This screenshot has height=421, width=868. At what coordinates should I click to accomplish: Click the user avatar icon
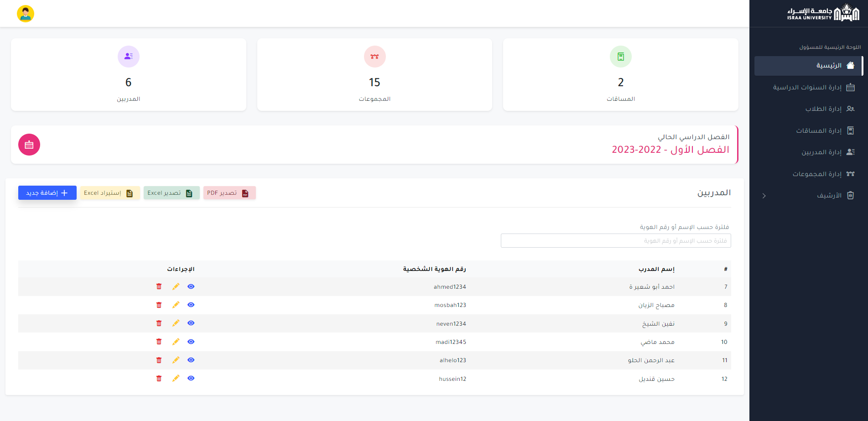(x=26, y=14)
